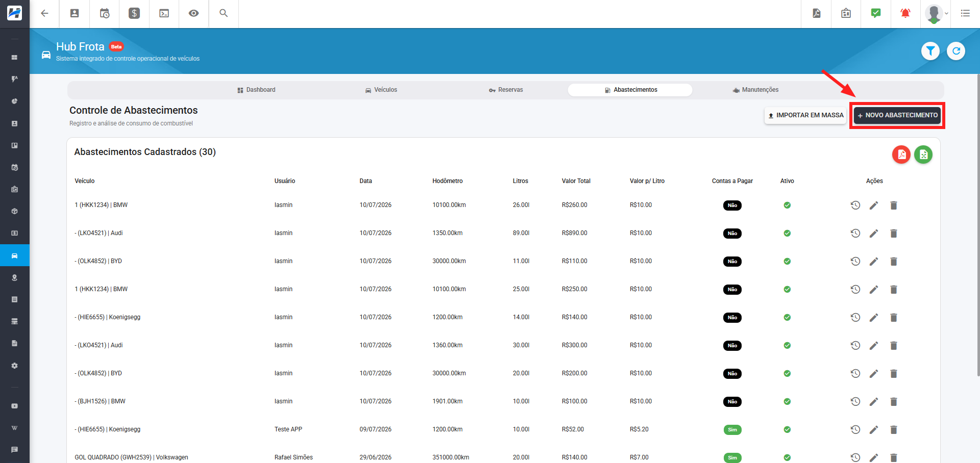Delete the Audi 89.00l refuel entry
The height and width of the screenshot is (463, 980).
point(894,234)
